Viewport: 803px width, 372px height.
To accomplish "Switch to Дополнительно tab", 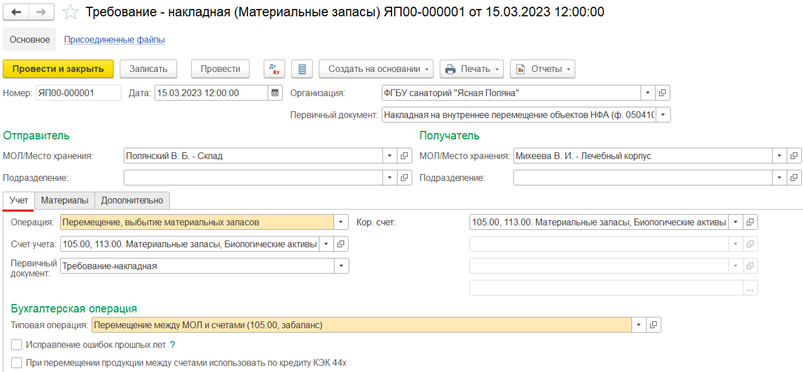I will [x=132, y=200].
